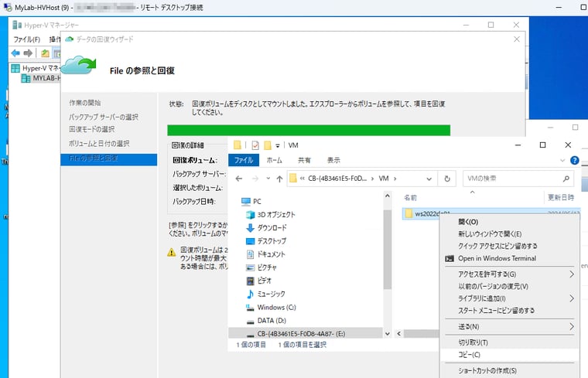Open ピクチャ in the navigation pane

tap(262, 267)
